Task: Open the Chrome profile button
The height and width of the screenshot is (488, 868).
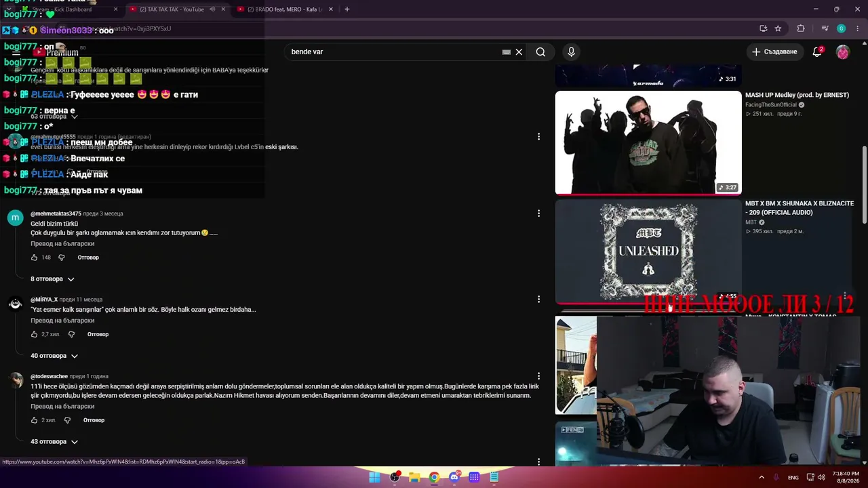Action: tap(841, 28)
